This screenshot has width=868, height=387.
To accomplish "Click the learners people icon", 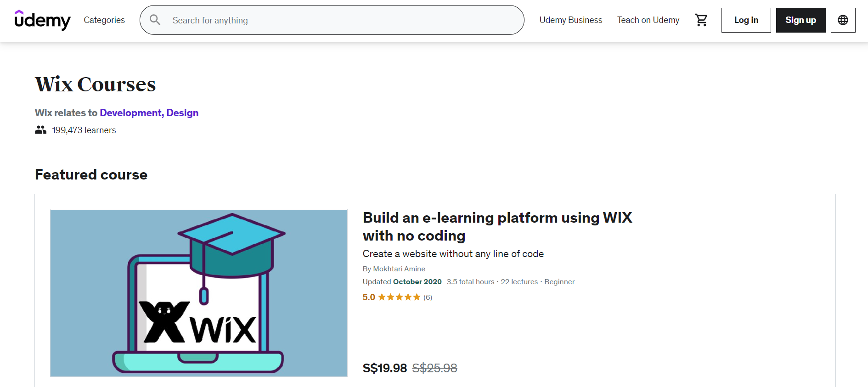I will click(41, 130).
